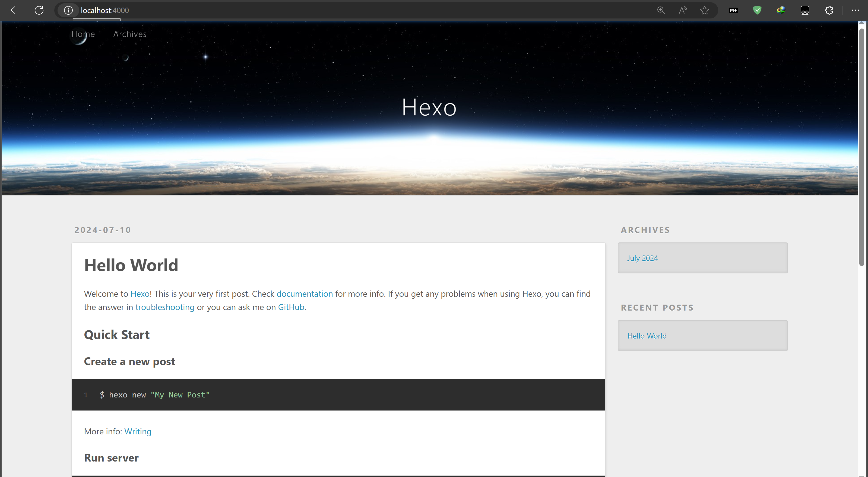Open site information icon in address bar

pyautogui.click(x=68, y=10)
